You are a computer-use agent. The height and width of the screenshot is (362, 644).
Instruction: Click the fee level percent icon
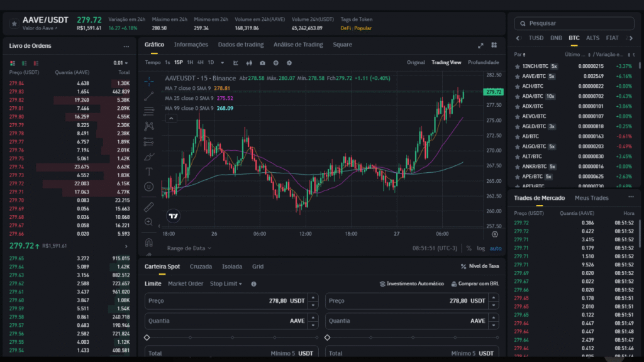click(x=464, y=266)
